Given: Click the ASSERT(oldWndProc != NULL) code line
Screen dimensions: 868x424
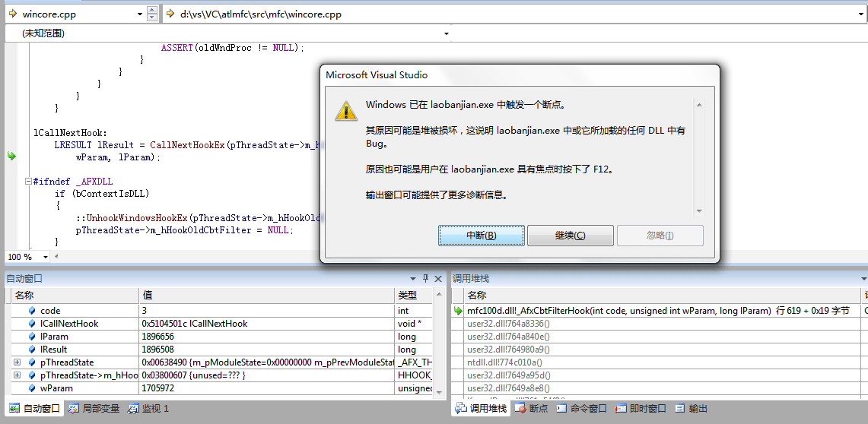Looking at the screenshot, I should (x=233, y=48).
